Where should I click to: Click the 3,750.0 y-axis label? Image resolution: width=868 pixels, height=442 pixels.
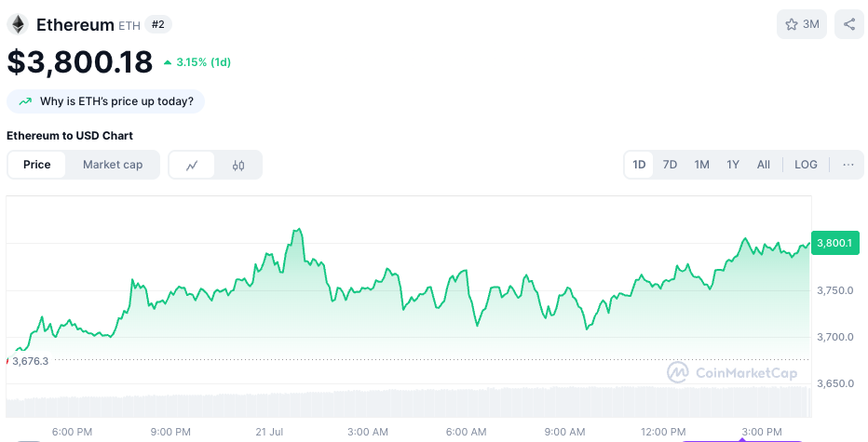834,290
